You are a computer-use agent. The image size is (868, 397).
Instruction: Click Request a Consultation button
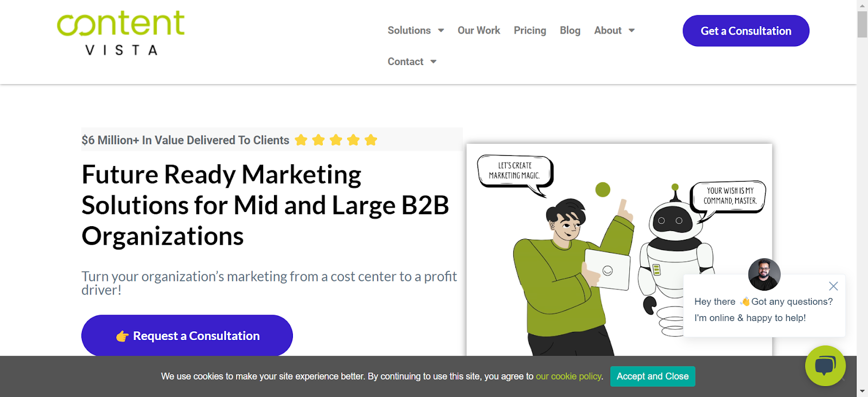(x=187, y=336)
